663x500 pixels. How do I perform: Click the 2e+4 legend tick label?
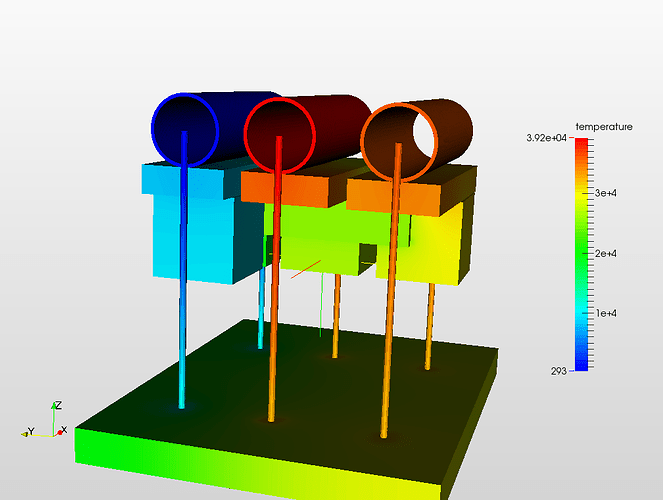[605, 254]
